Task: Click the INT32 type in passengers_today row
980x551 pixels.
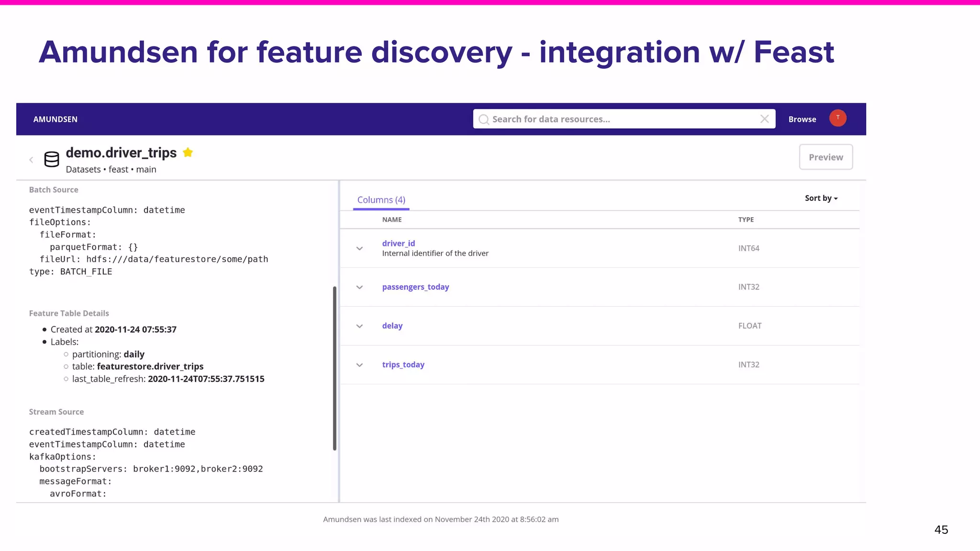Action: tap(748, 287)
